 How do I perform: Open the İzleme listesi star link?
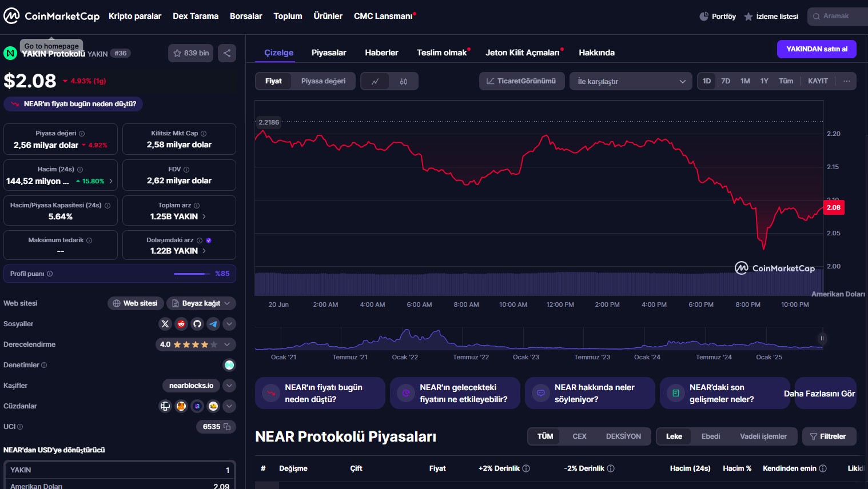coord(771,17)
